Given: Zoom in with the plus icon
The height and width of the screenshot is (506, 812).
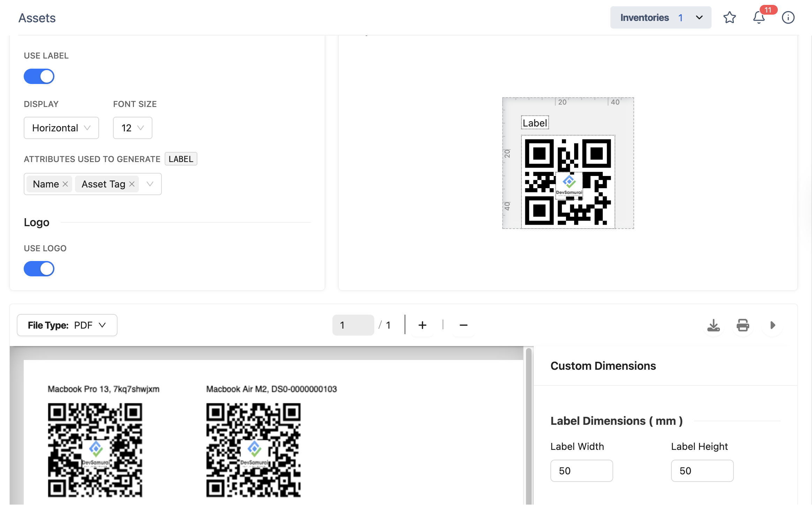Looking at the screenshot, I should click(422, 325).
